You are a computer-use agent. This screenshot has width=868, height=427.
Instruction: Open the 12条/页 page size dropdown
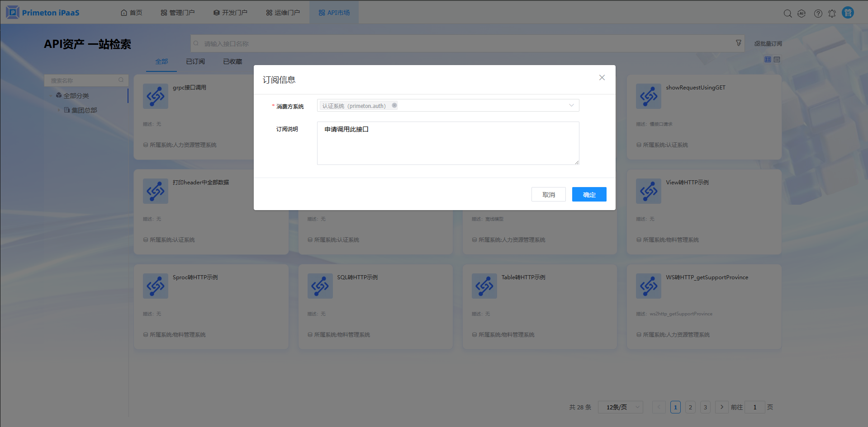click(x=620, y=407)
